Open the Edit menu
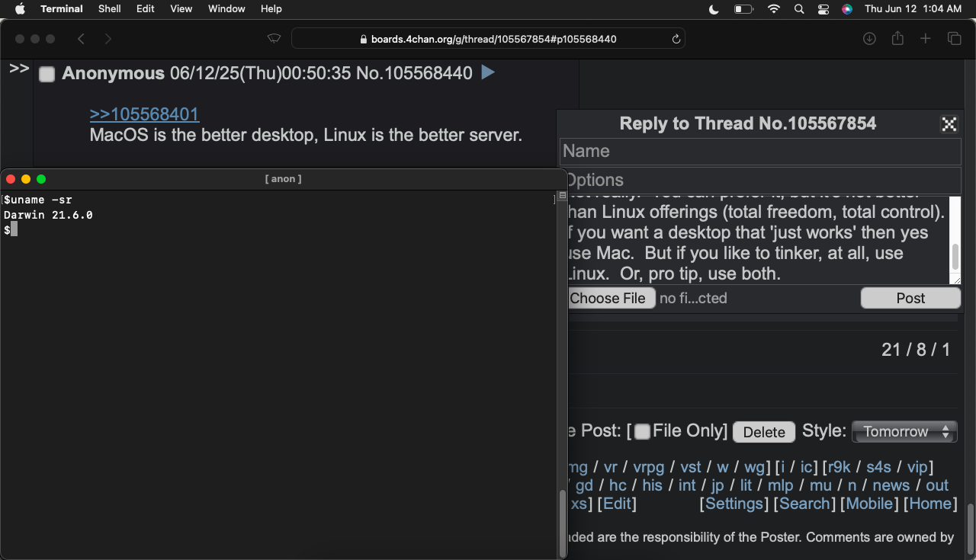The image size is (976, 560). point(146,9)
